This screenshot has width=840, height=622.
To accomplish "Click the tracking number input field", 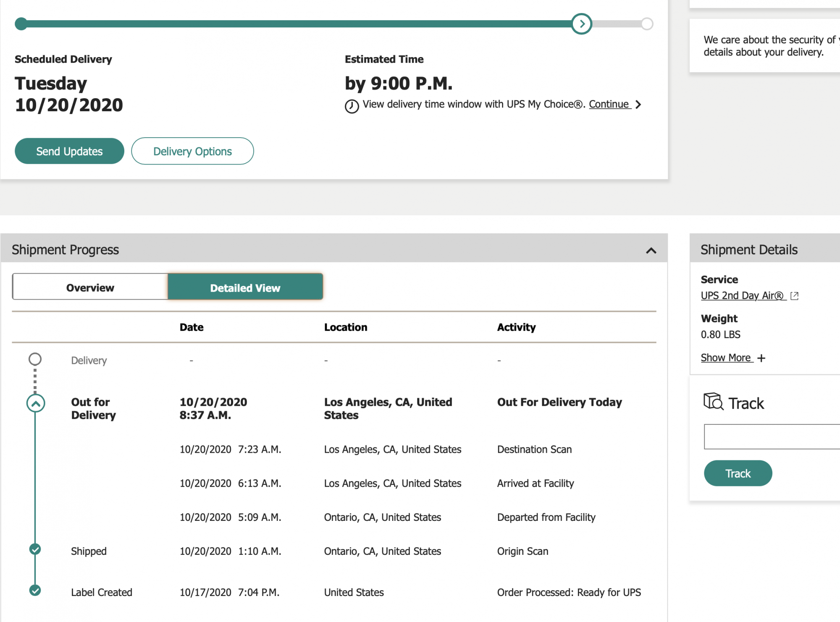I will tap(772, 436).
